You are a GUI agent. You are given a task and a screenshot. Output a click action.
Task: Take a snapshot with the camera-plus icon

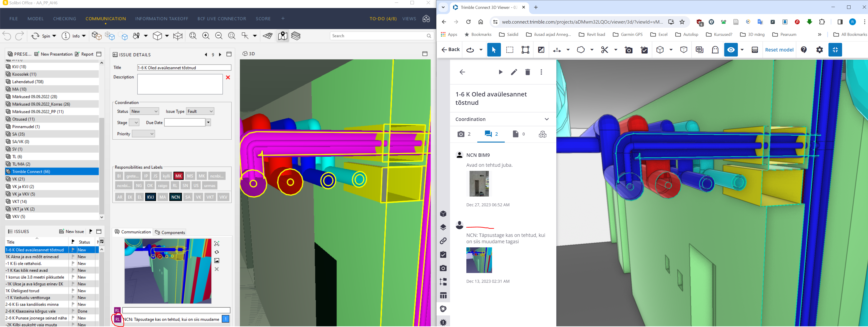coord(628,50)
